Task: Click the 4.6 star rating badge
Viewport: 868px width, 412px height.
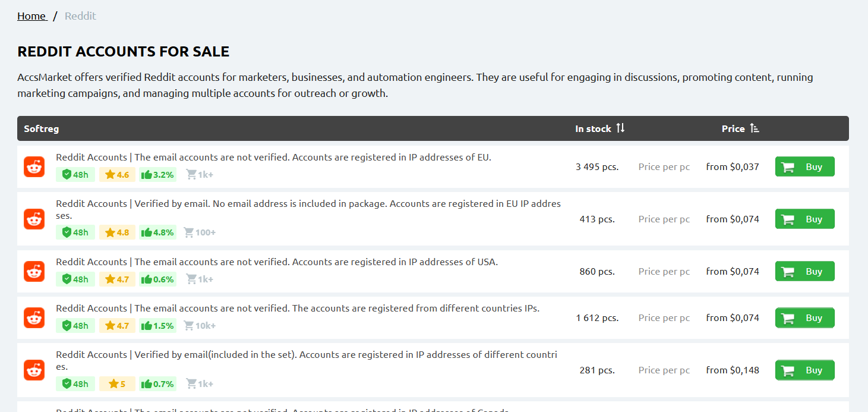Action: tap(117, 174)
